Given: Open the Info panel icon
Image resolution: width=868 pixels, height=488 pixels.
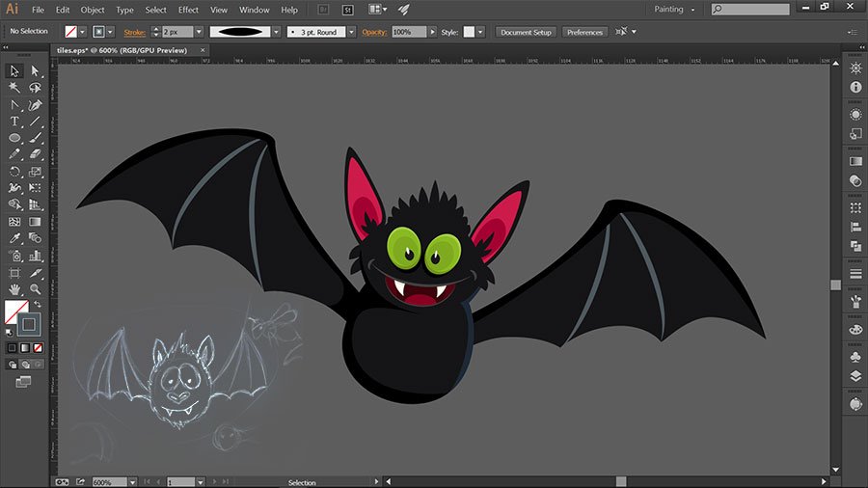Looking at the screenshot, I should (855, 87).
